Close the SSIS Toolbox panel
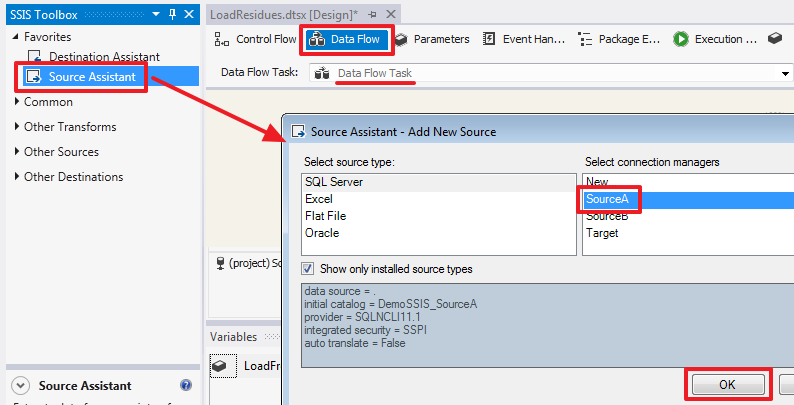 pyautogui.click(x=189, y=14)
